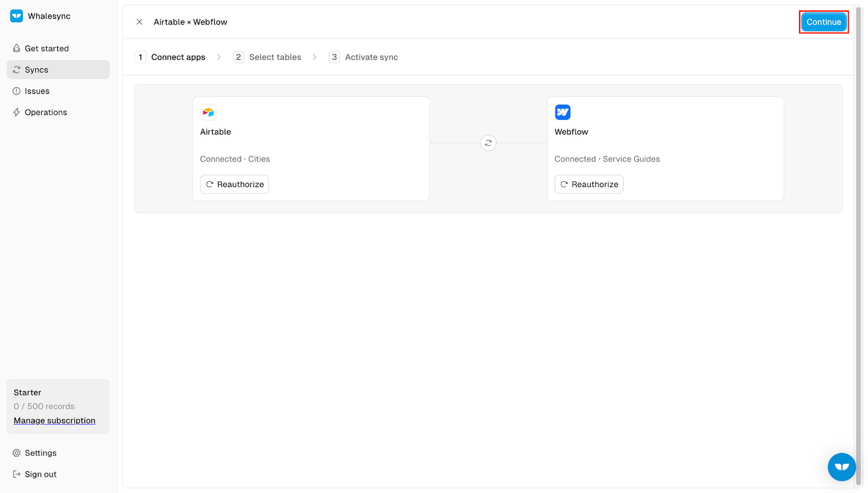Click the chevron after Connect apps
868x493 pixels.
219,57
